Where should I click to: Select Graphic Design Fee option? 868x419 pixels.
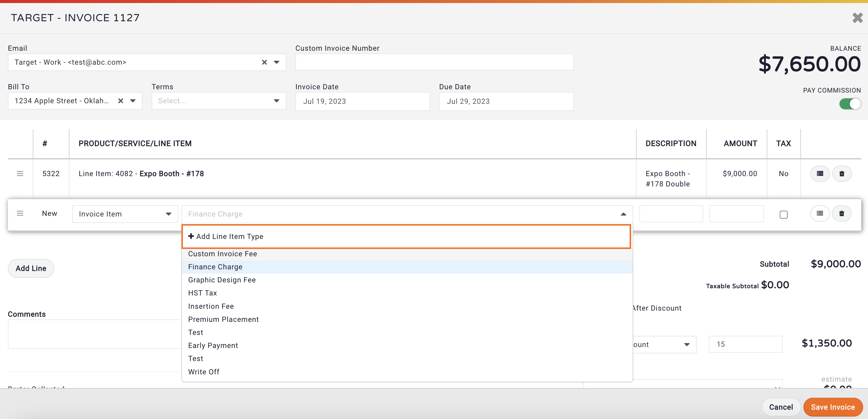(407, 280)
